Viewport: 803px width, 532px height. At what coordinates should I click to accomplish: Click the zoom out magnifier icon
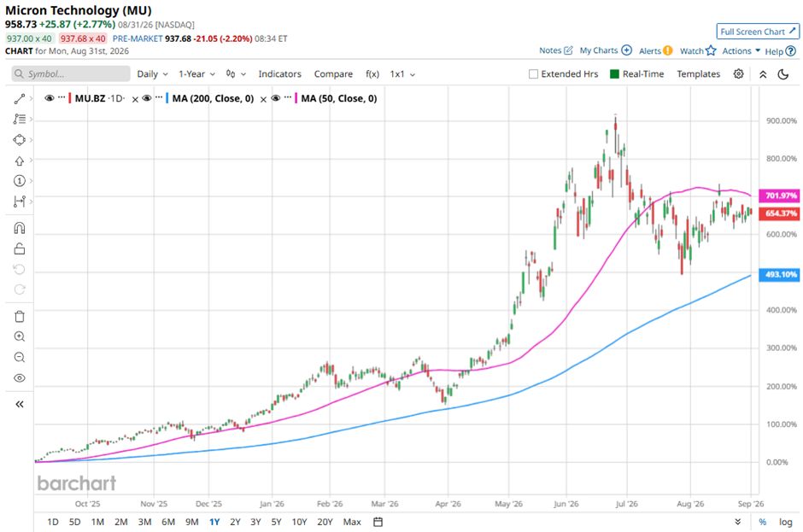click(x=20, y=357)
